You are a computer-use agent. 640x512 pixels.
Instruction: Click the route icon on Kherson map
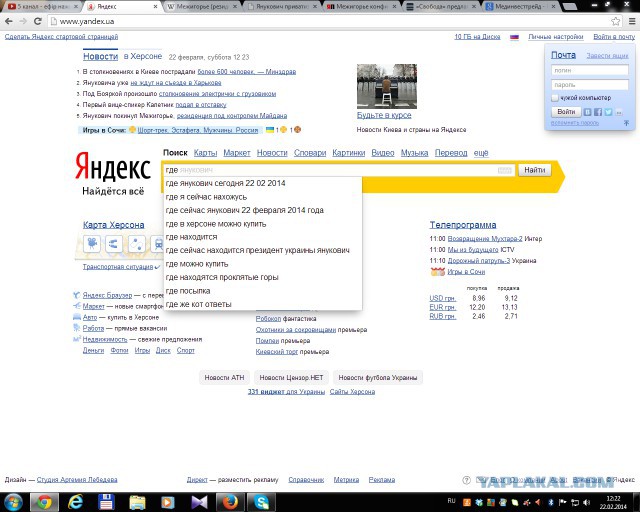[136, 244]
